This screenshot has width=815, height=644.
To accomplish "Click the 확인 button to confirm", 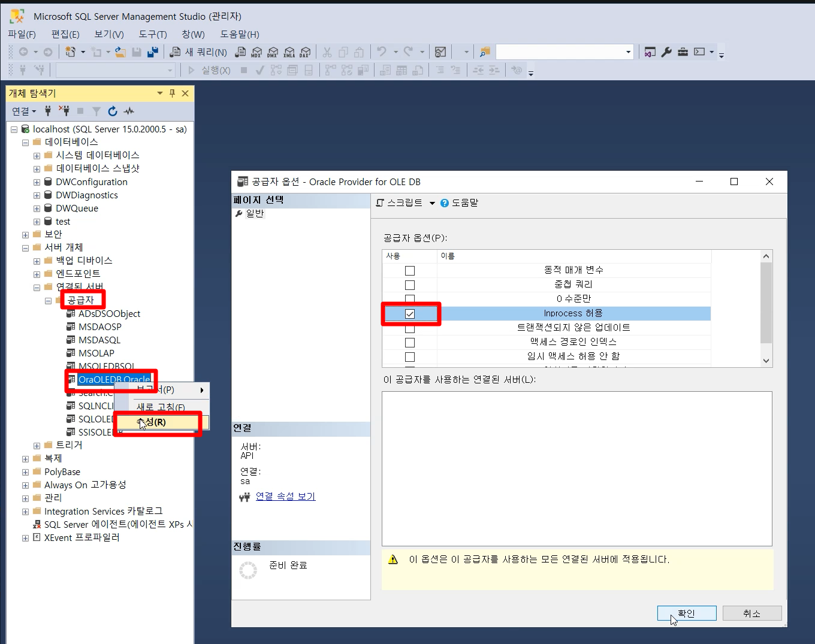I will [687, 613].
